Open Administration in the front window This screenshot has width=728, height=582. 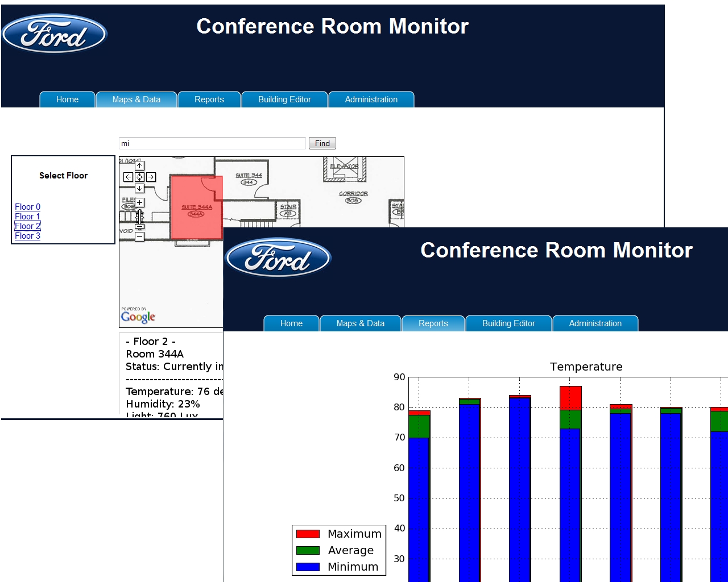(x=595, y=323)
